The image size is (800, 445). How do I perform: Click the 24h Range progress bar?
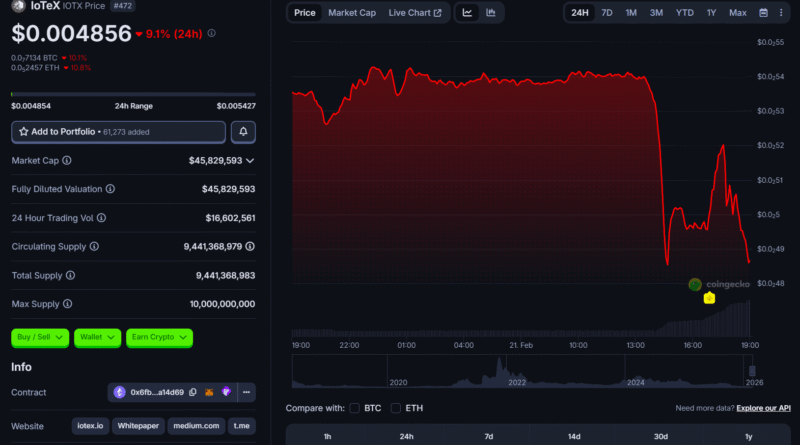pyautogui.click(x=133, y=94)
